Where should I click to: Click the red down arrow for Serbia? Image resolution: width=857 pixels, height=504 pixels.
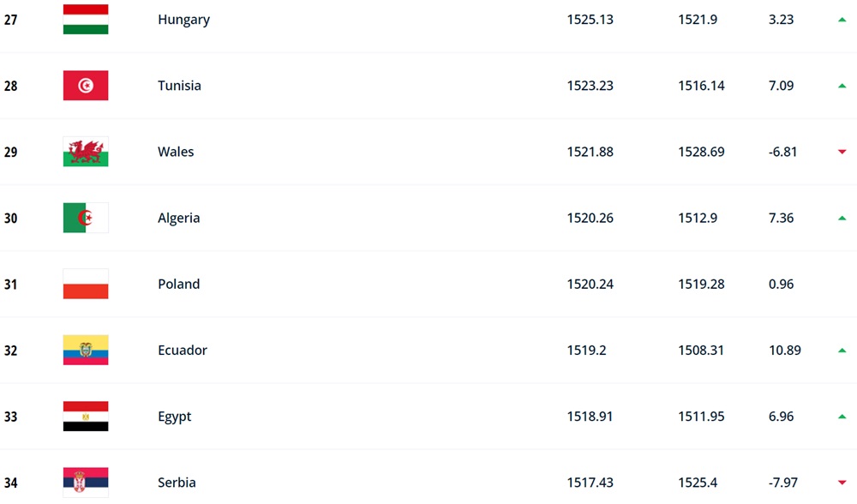click(842, 482)
